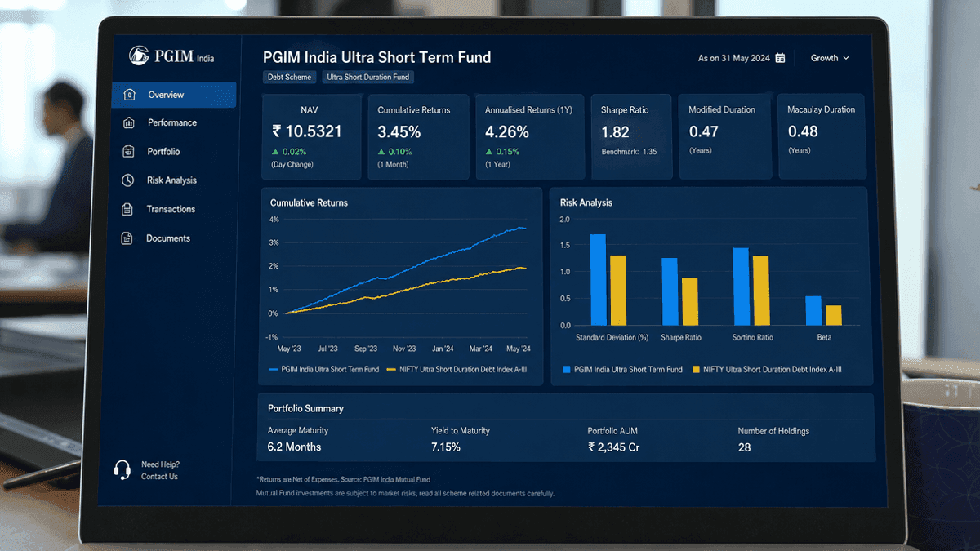Click the Portfolio AUM ₹ 2,345 Cr value
This screenshot has width=980, height=551.
click(x=614, y=447)
